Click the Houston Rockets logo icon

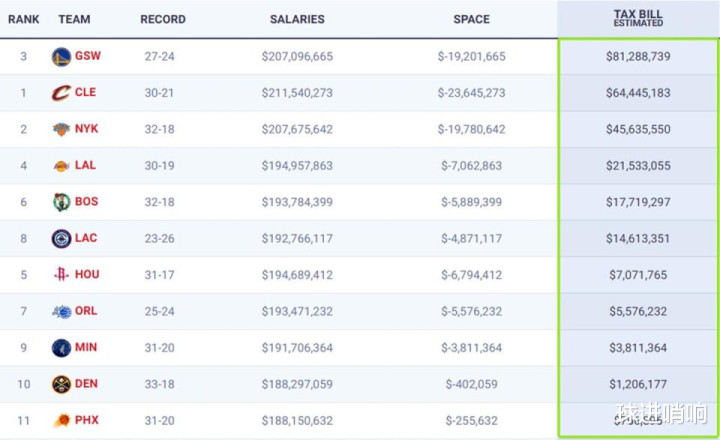61,275
